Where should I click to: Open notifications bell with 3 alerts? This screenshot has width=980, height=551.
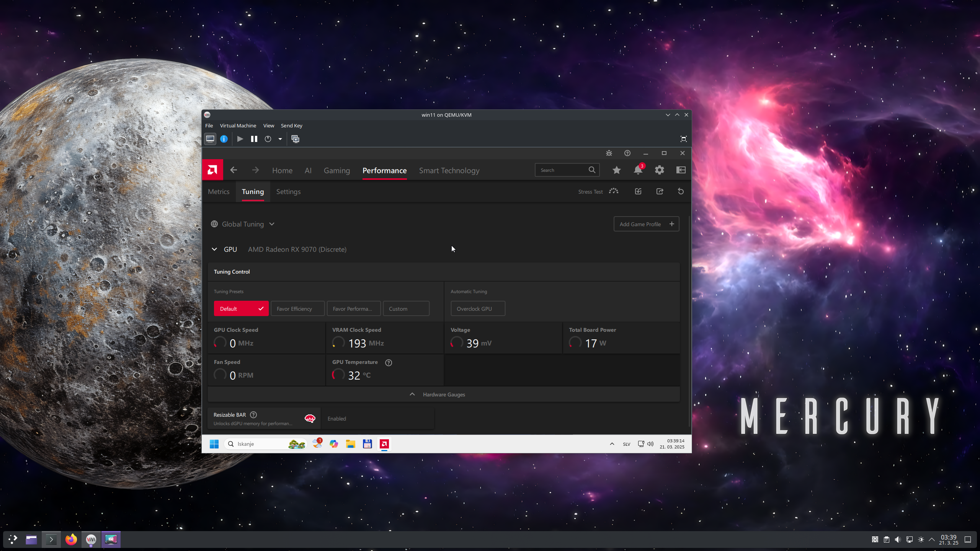click(638, 170)
